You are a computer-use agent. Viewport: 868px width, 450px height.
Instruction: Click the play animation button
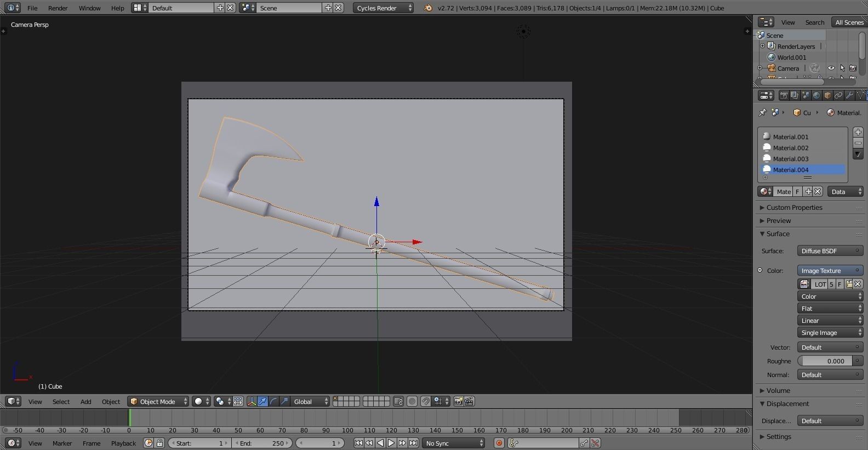[x=391, y=443]
